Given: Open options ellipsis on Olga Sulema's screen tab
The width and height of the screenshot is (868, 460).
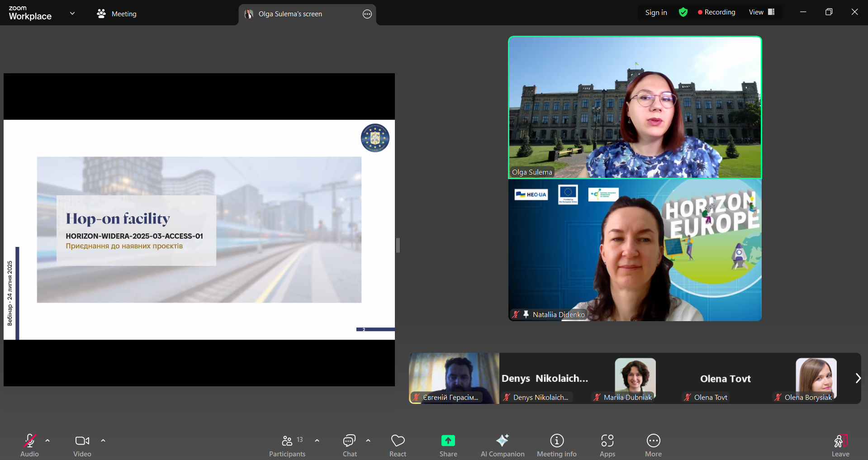Looking at the screenshot, I should tap(367, 14).
